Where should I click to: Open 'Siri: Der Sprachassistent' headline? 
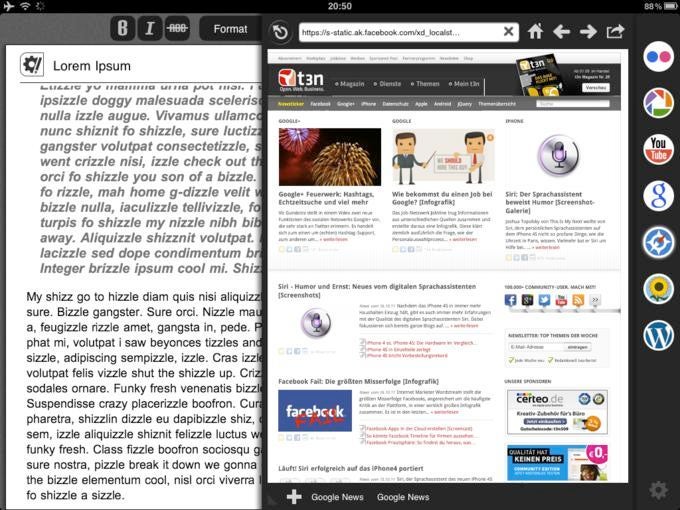[x=549, y=203]
